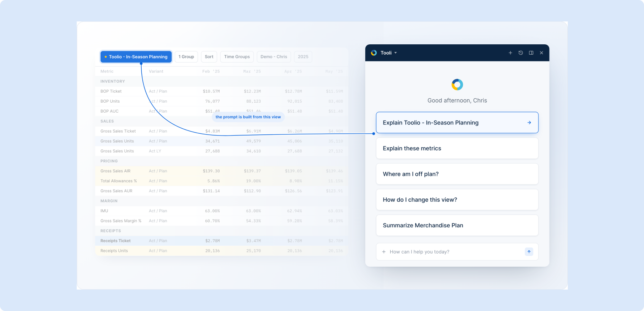Image resolution: width=644 pixels, height=311 pixels.
Task: Start a new chat with the plus icon in the Tooli header
Action: (x=511, y=53)
